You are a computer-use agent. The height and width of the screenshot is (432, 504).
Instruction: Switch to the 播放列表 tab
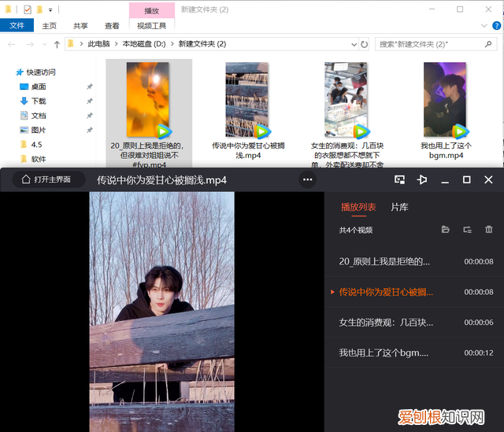358,207
